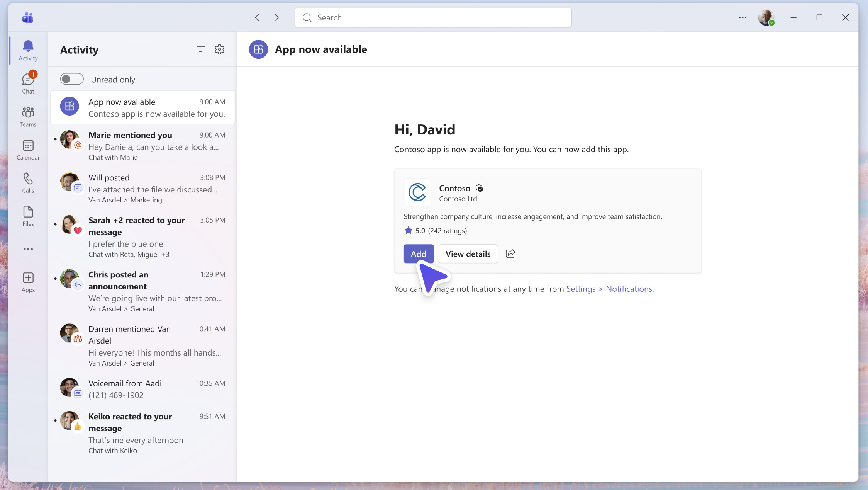Open Settings and more menu in title bar
The image size is (868, 490).
pyautogui.click(x=743, y=17)
